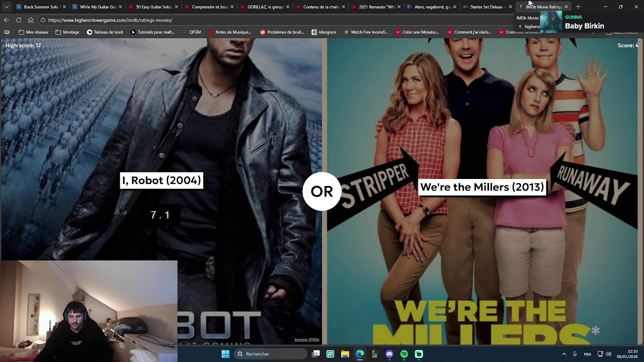This screenshot has height=362, width=644.
Task: Go back using the browser back arrow
Action: click(7, 20)
